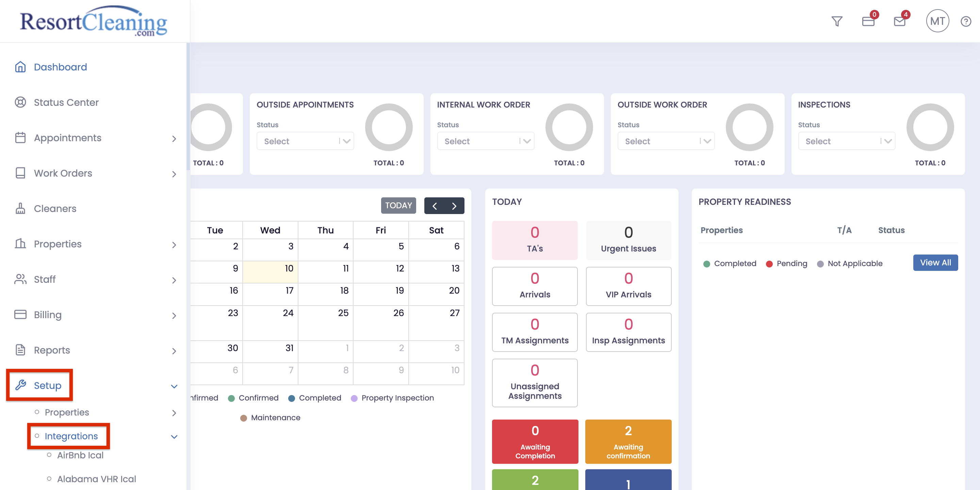Select AirBnb Ical under Integrations
This screenshot has height=490, width=980.
click(80, 455)
